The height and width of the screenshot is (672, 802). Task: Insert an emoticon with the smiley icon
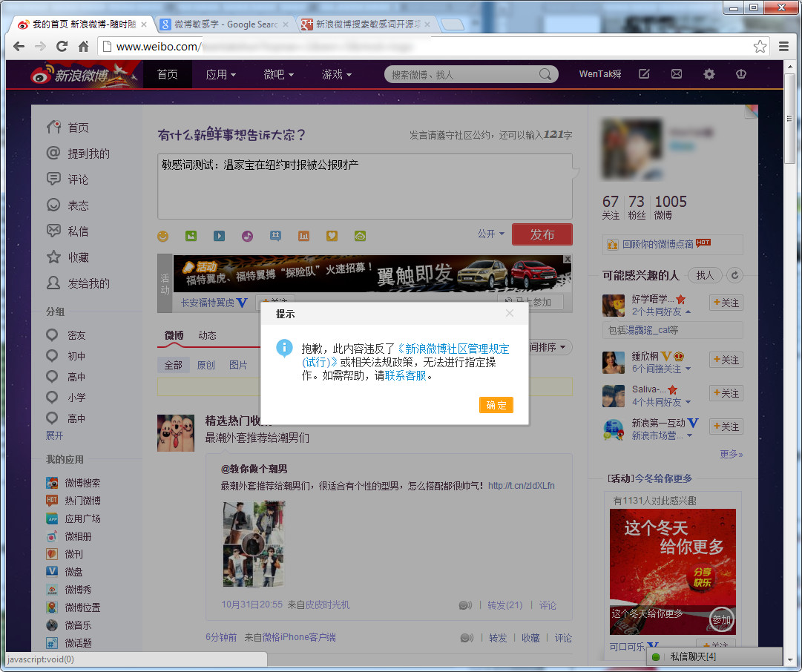click(162, 236)
